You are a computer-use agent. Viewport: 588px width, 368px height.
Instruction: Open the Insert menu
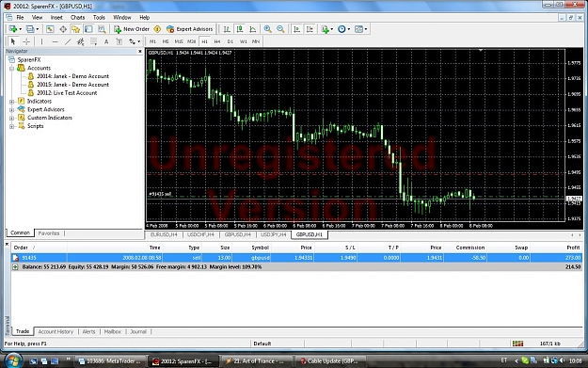[x=56, y=17]
